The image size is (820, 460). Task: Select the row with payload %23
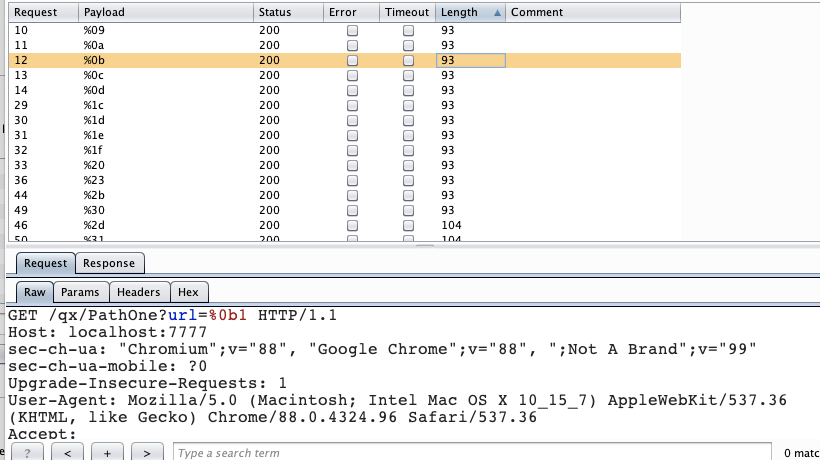tap(345, 180)
